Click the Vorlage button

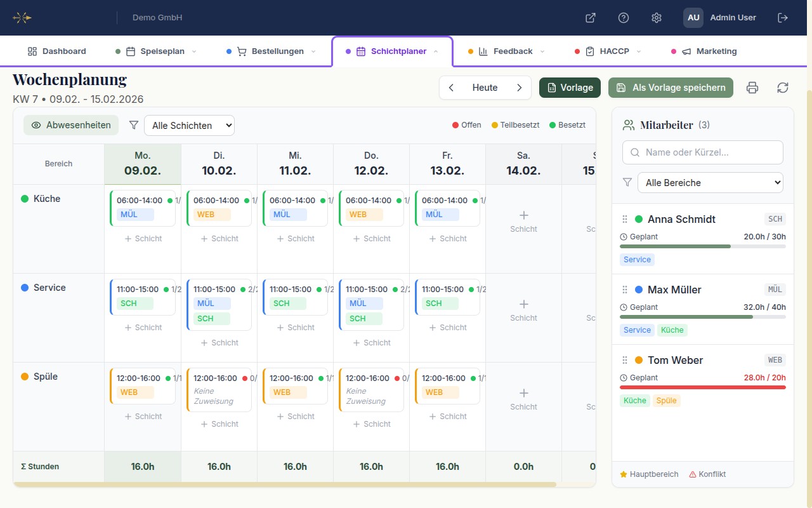570,88
